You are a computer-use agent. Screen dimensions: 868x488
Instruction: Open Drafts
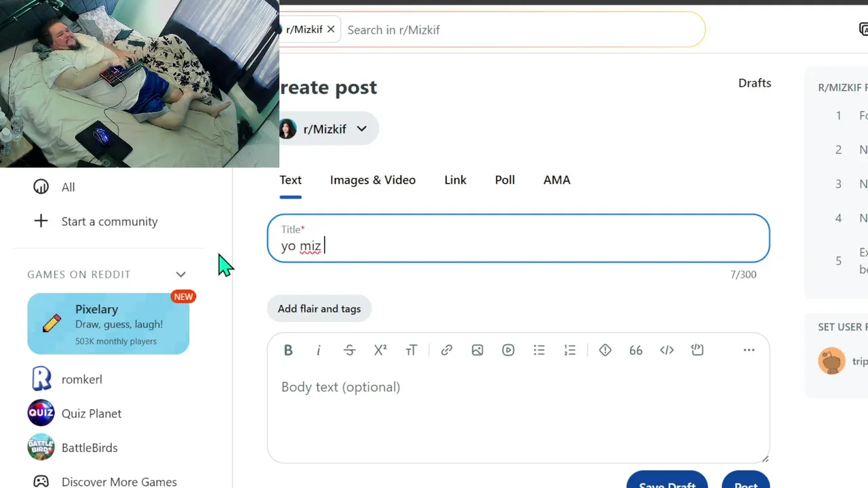click(755, 83)
